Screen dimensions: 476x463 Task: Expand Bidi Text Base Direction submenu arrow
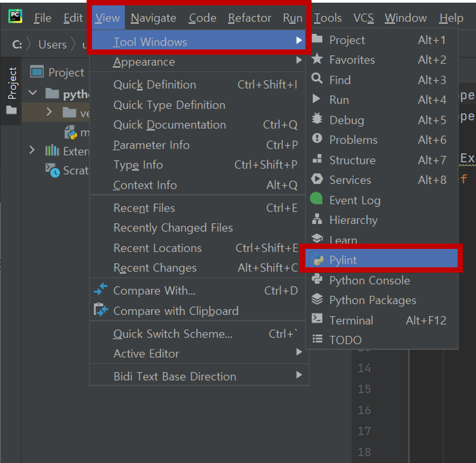(299, 375)
